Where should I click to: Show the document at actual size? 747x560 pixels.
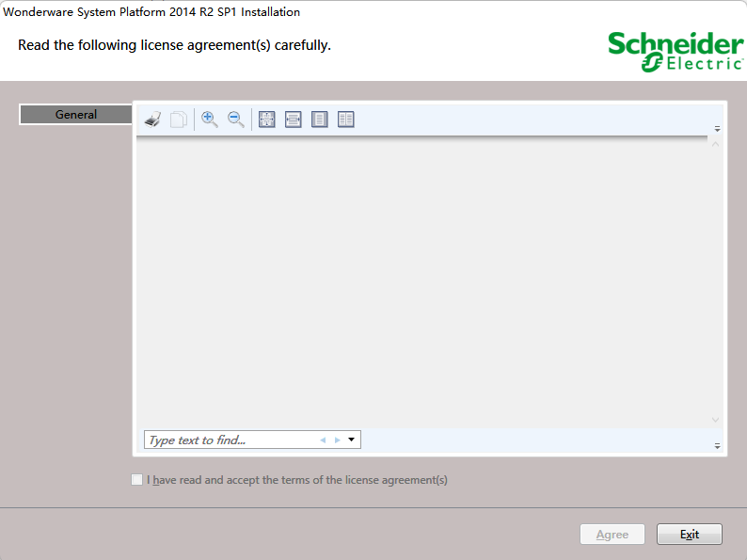tap(267, 120)
